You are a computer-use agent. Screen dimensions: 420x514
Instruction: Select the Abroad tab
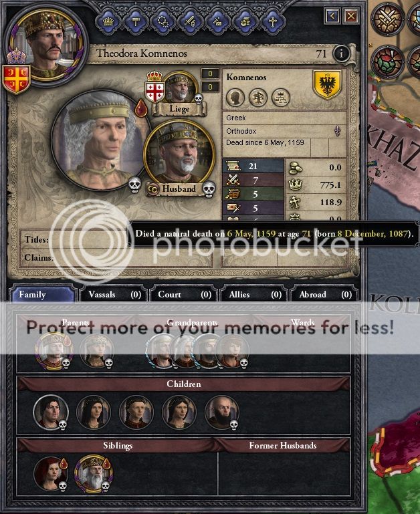324,294
